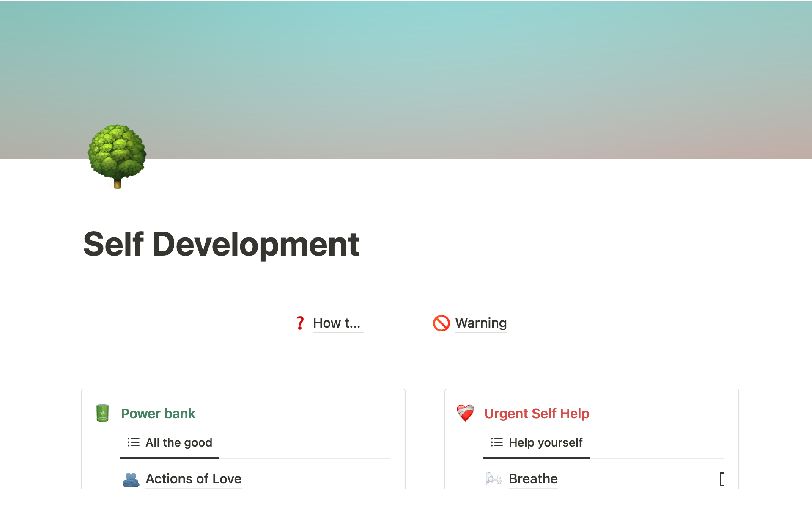Click the battery icon beside Power bank
812x508 pixels.
tap(103, 413)
